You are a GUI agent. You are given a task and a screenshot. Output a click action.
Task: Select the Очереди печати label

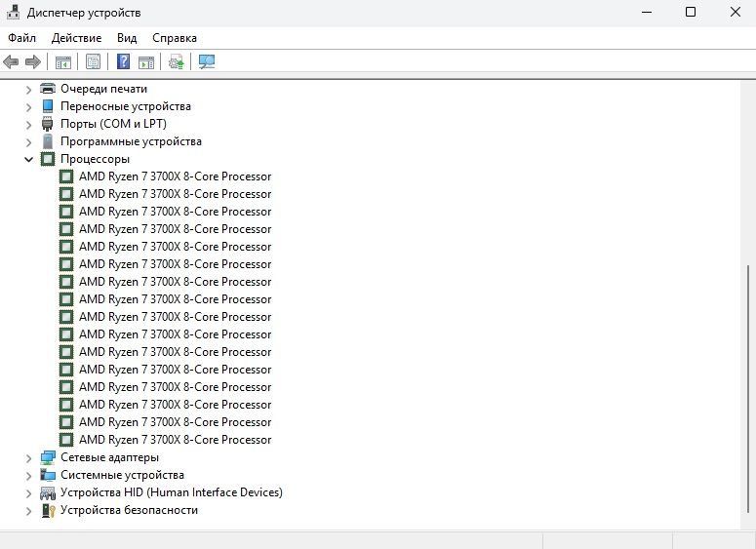coord(103,89)
